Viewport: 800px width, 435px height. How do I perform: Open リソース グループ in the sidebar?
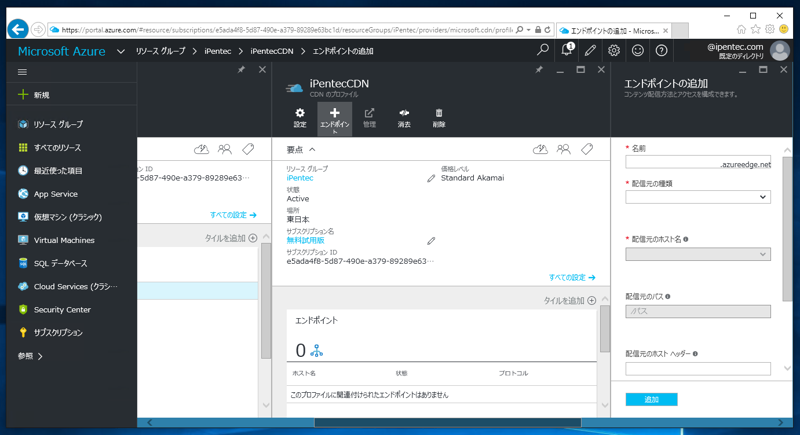tap(71, 124)
